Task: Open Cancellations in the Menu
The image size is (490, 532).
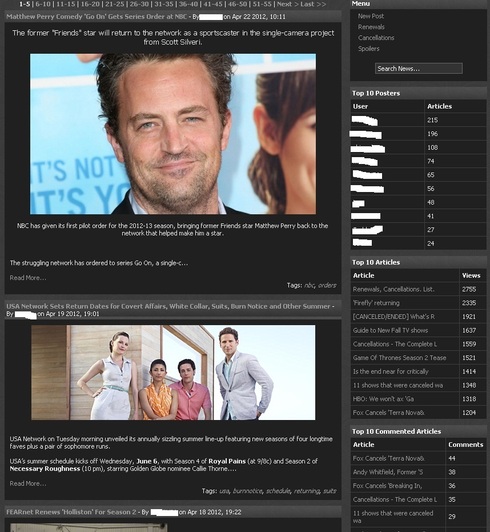Action: click(x=376, y=38)
